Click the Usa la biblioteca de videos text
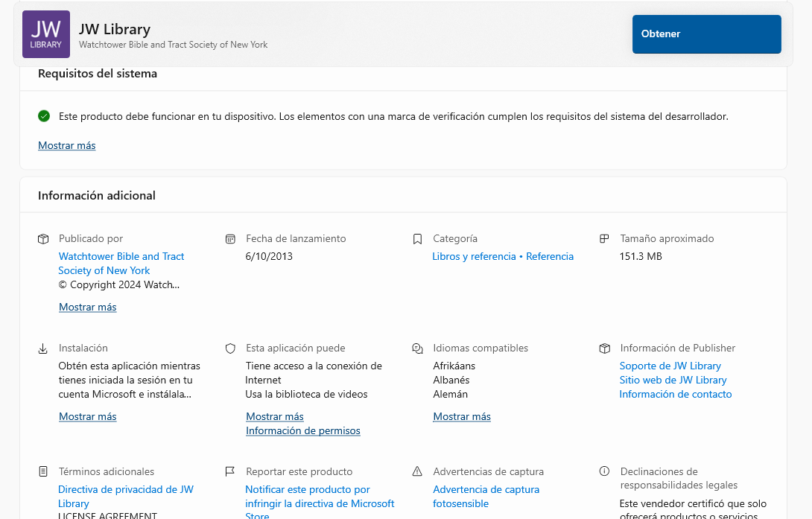Viewport: 812px width, 519px height. [x=307, y=395]
